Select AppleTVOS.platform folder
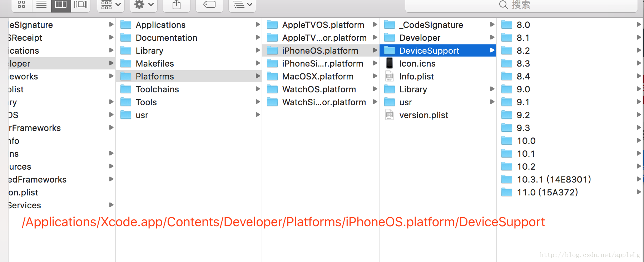Viewport: 644px width, 262px height. pyautogui.click(x=321, y=25)
